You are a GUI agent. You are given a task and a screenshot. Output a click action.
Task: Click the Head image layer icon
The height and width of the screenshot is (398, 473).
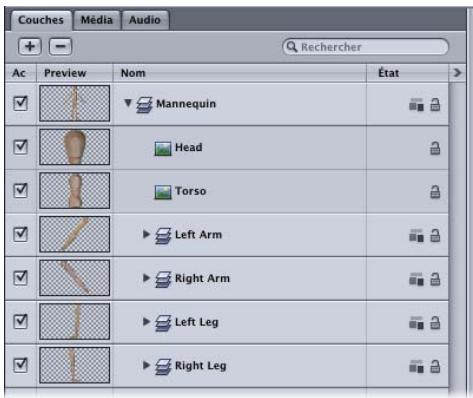tap(163, 149)
